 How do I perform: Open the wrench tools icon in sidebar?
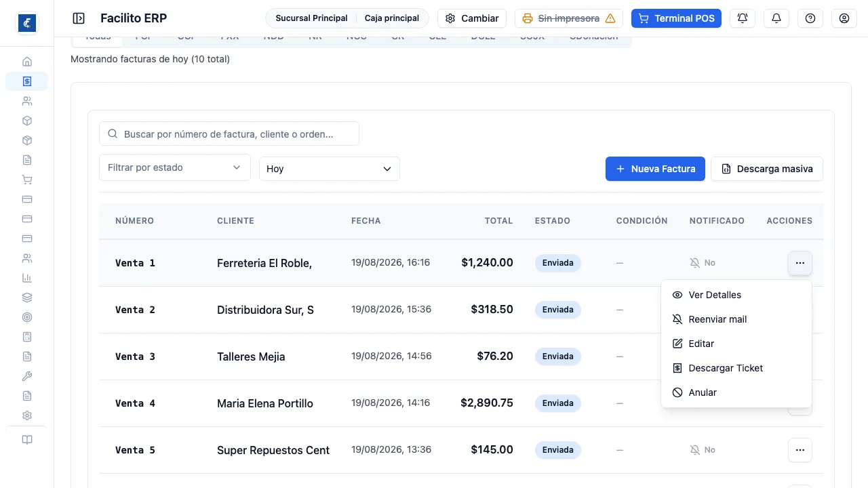tap(27, 376)
